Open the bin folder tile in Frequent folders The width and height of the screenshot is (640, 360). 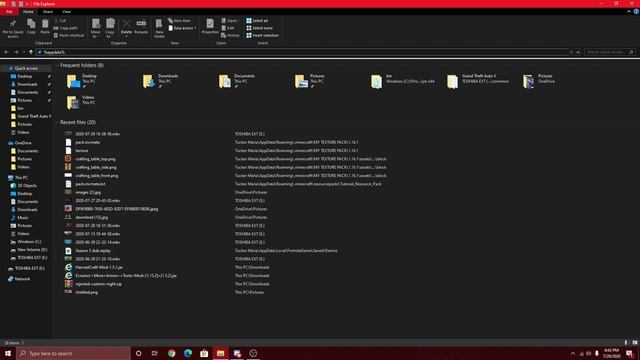(x=402, y=81)
